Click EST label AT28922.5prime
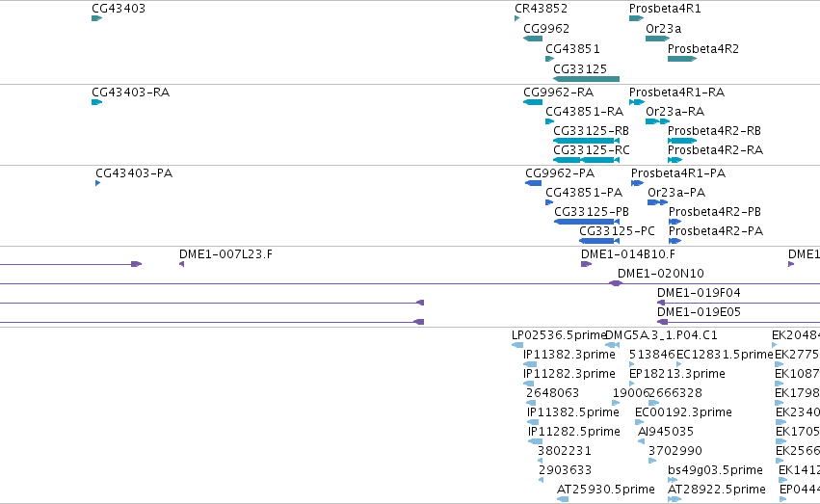The image size is (820, 504). pyautogui.click(x=717, y=490)
